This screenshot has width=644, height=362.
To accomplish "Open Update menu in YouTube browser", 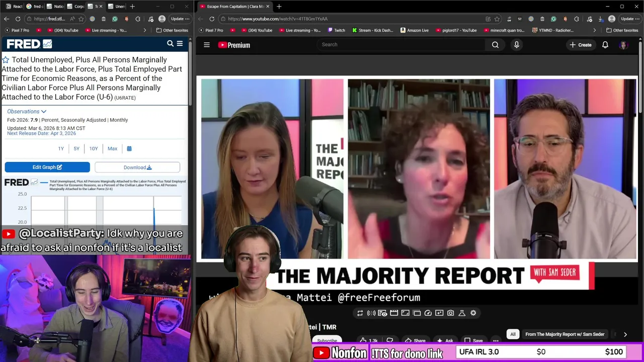I will tap(630, 19).
